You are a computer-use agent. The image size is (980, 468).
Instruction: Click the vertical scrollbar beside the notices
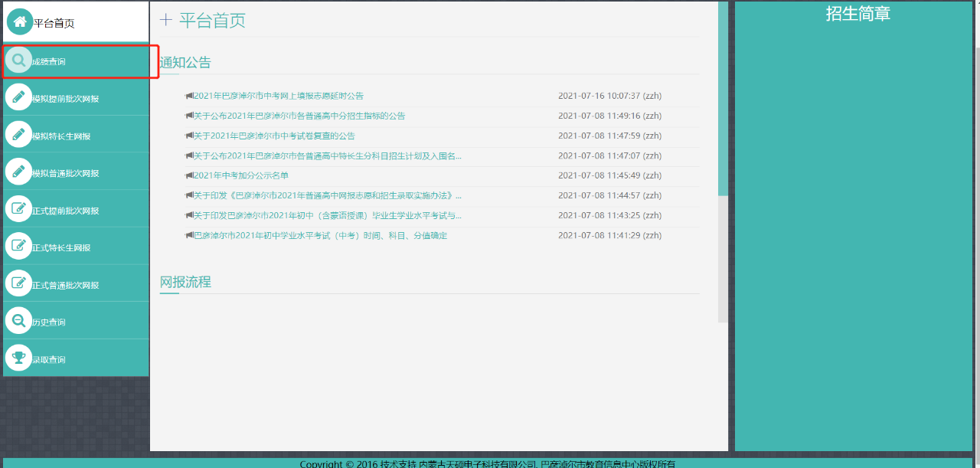[723, 100]
